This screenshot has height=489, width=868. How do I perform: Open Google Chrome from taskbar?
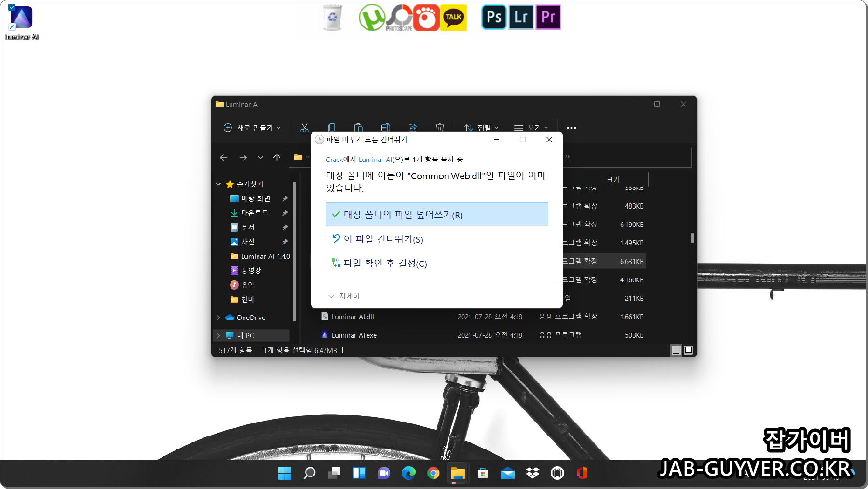434,474
